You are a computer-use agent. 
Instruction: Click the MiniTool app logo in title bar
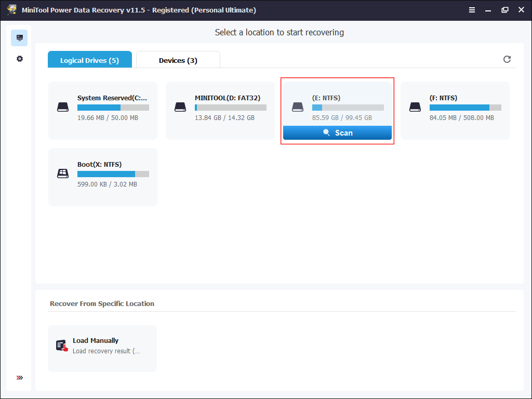click(12, 10)
